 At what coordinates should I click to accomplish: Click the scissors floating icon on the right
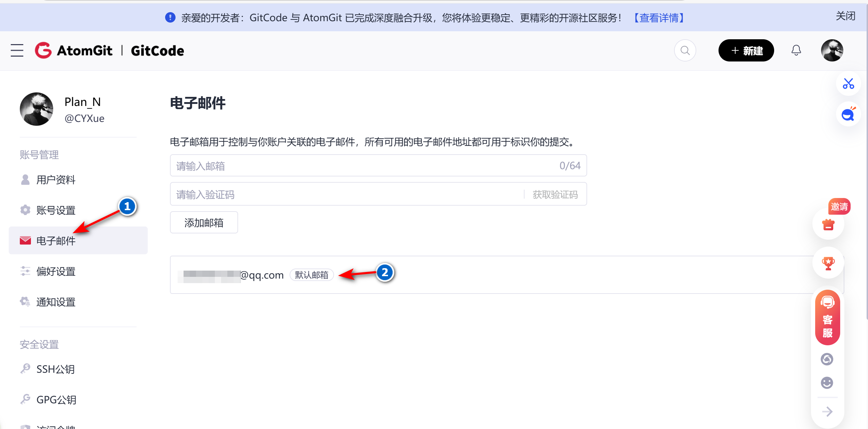[848, 83]
